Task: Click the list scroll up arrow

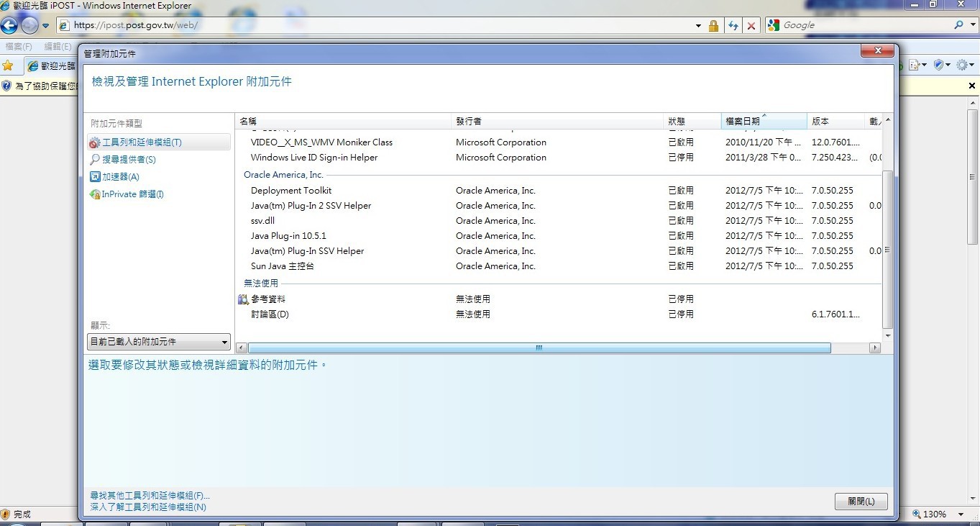Action: pyautogui.click(x=888, y=119)
